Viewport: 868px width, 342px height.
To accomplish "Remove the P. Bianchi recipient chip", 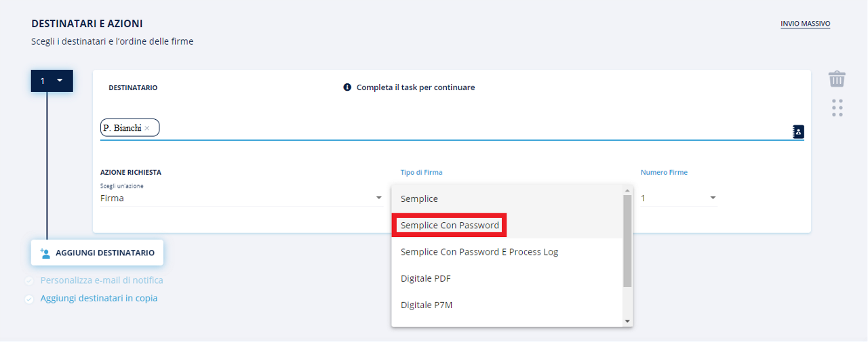I will (x=147, y=128).
